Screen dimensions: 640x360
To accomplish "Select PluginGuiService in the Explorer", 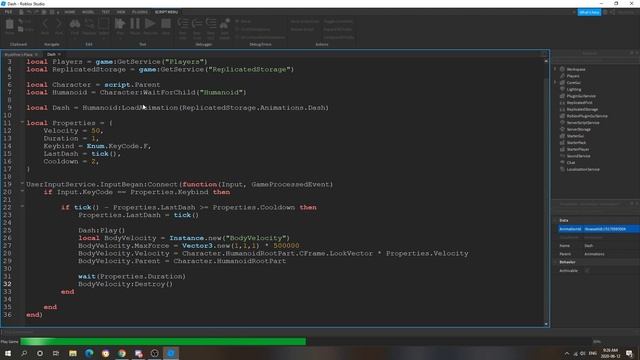I will coord(581,96).
